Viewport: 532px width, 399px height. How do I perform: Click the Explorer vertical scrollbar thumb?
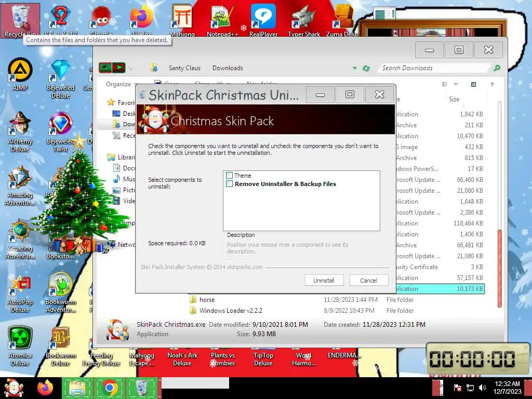(x=499, y=269)
